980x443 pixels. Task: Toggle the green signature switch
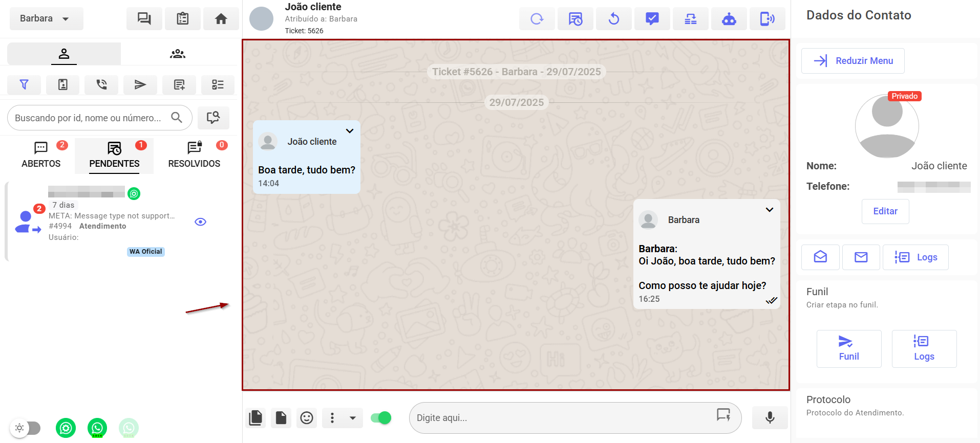381,418
